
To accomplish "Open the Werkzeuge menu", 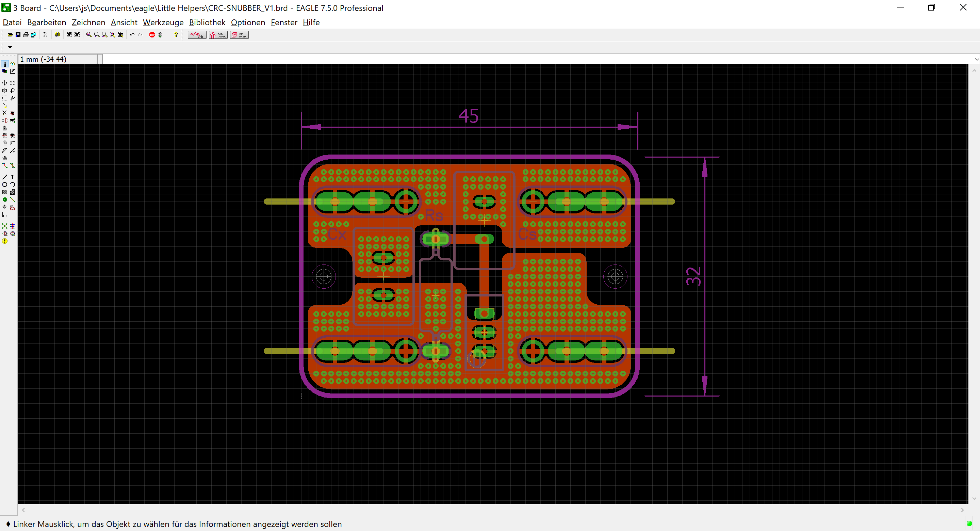I will coord(163,22).
